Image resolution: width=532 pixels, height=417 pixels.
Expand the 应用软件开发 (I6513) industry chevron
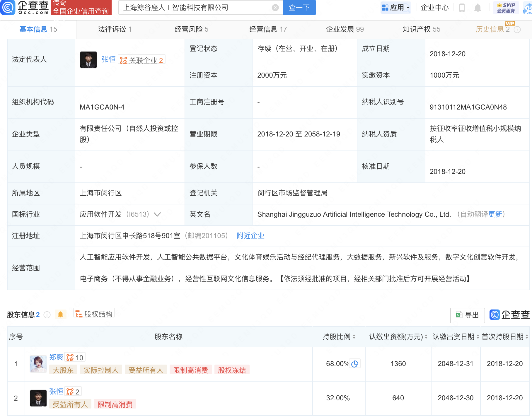pos(157,214)
